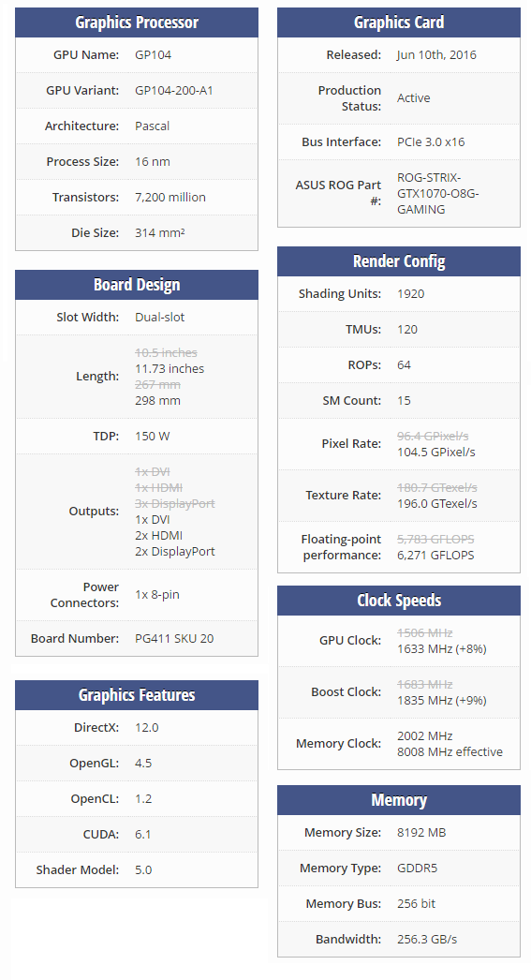Click the ROG-STRIX-GTX1070-O8G-GAMING part number

coord(438,194)
